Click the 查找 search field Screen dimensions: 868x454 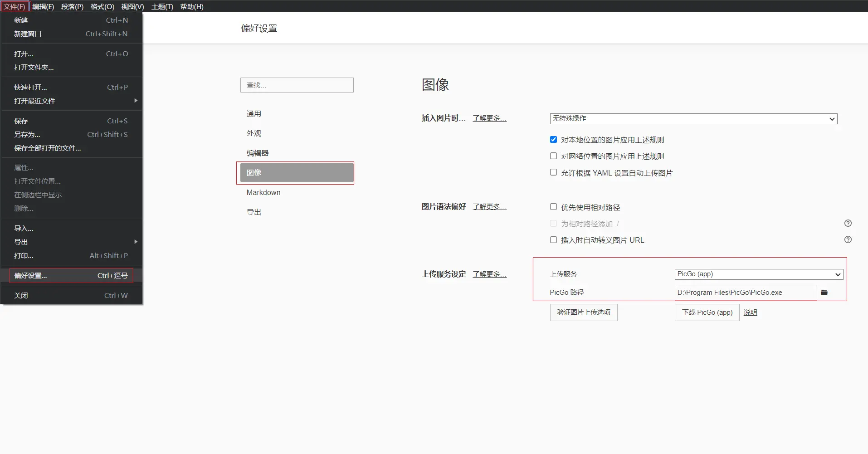(x=297, y=85)
